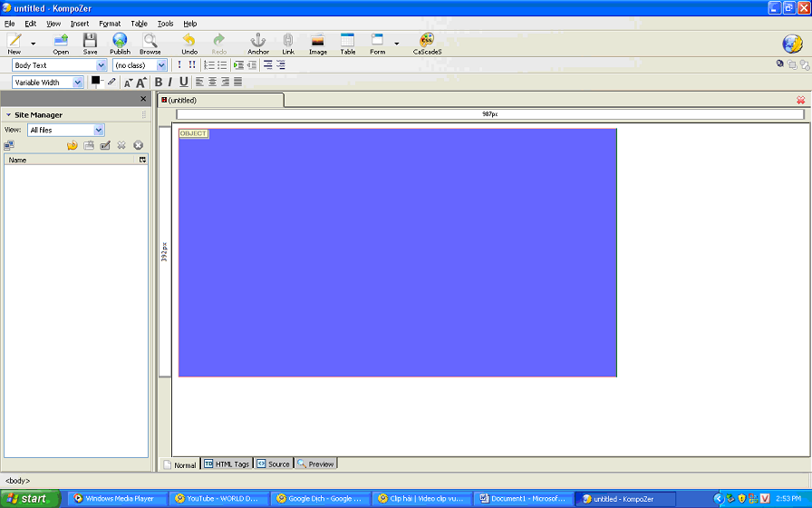Click the Browse toolbar icon
Image resolution: width=812 pixels, height=508 pixels.
[150, 44]
